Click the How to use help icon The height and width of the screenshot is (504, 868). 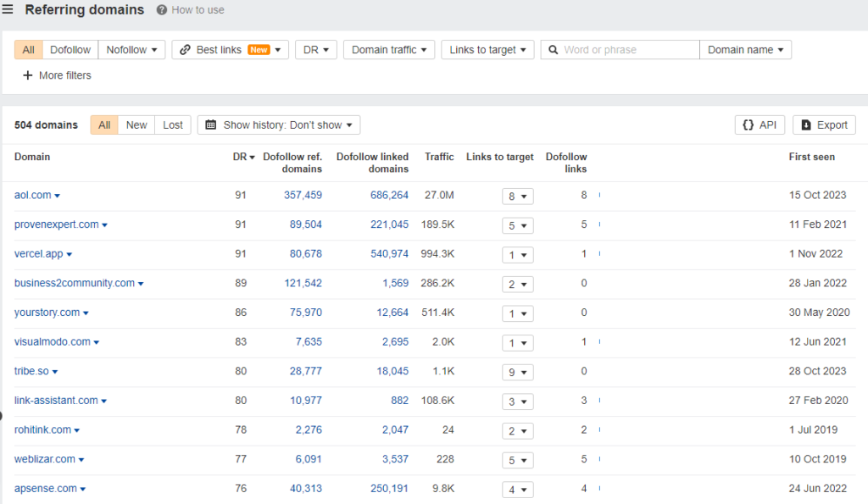(160, 10)
